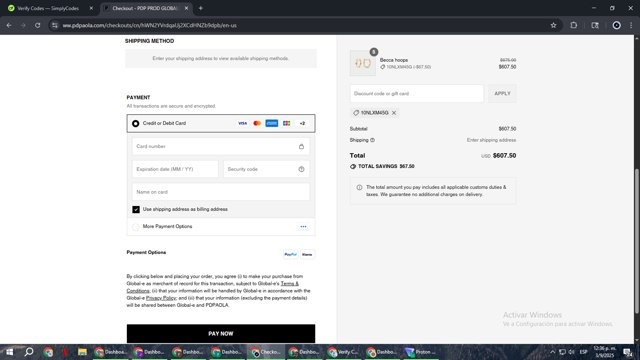Switch to the Verify Codes — SimplyCodes tab

pyautogui.click(x=48, y=8)
